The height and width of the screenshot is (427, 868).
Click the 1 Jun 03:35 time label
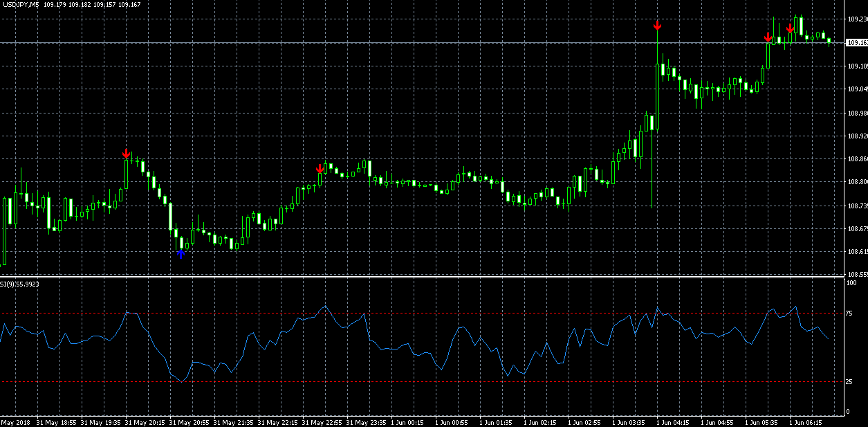pos(629,421)
